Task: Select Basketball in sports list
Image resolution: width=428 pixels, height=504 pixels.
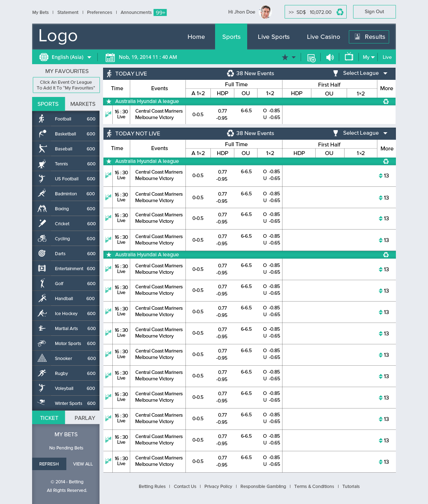Action: 66,134
